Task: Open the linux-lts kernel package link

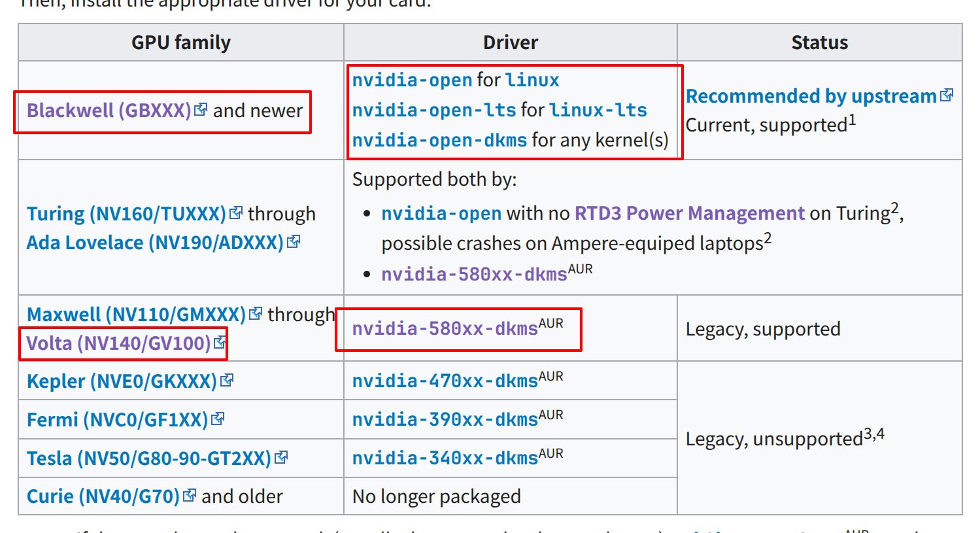Action: 598,110
